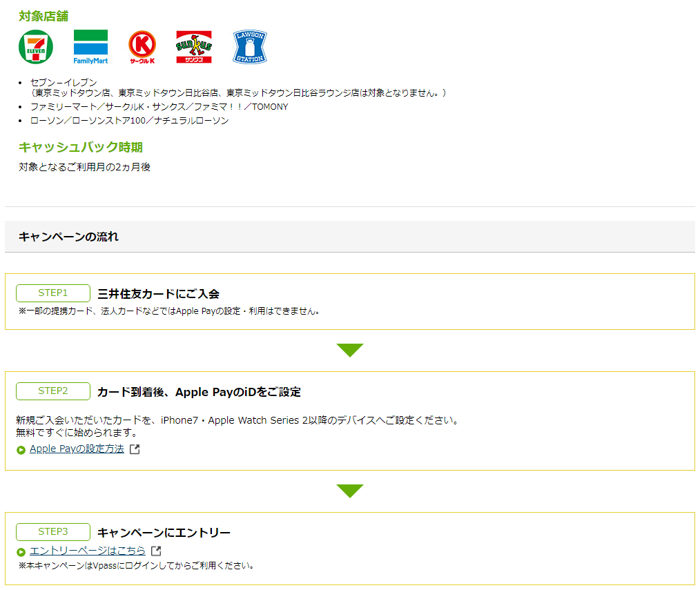
Task: Click note about 一部の提携カード、法人カード
Action: [168, 311]
